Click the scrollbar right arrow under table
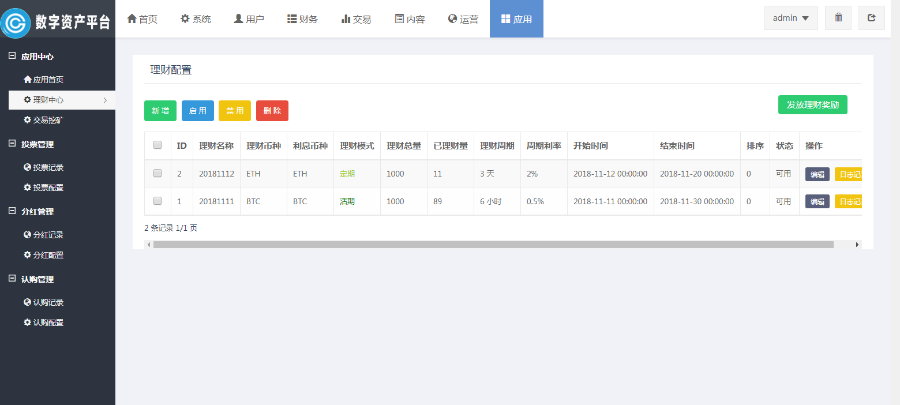The width and height of the screenshot is (900, 405). tap(858, 244)
